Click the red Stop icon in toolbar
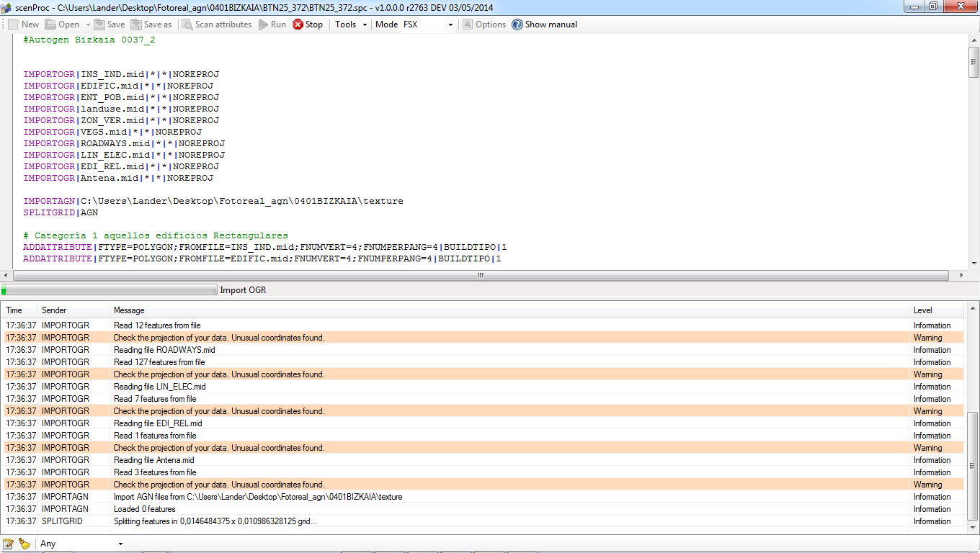The height and width of the screenshot is (553, 980). tap(298, 24)
